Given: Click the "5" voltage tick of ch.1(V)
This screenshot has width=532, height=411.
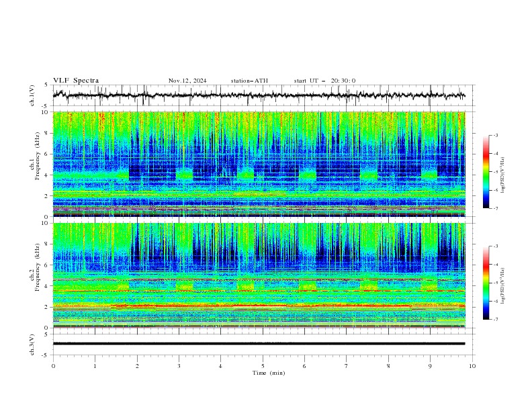Looking at the screenshot, I should pyautogui.click(x=46, y=85).
